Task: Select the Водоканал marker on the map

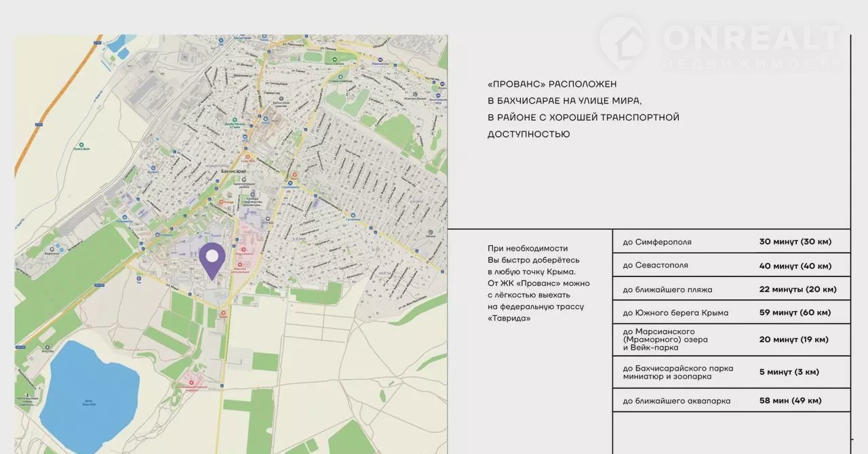Action: (x=52, y=248)
